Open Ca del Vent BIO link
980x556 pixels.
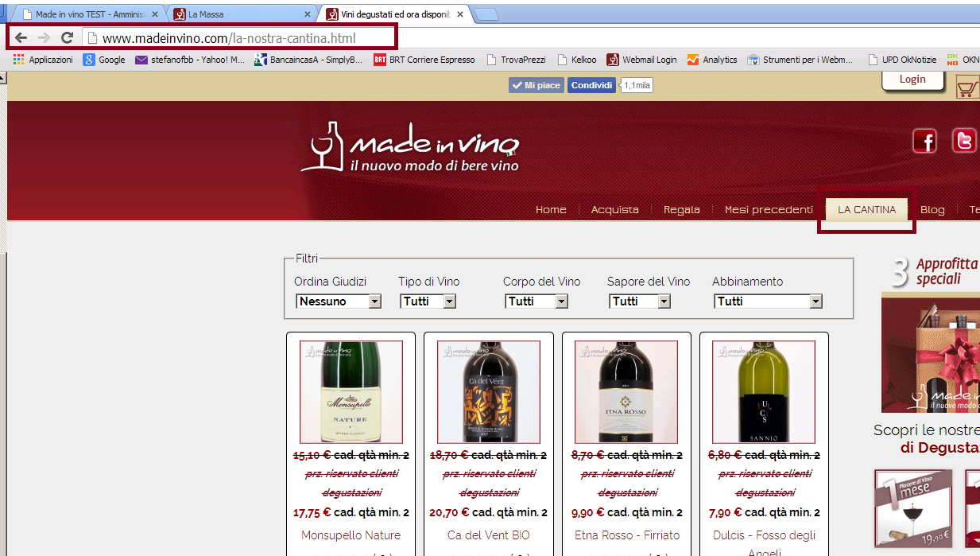489,535
